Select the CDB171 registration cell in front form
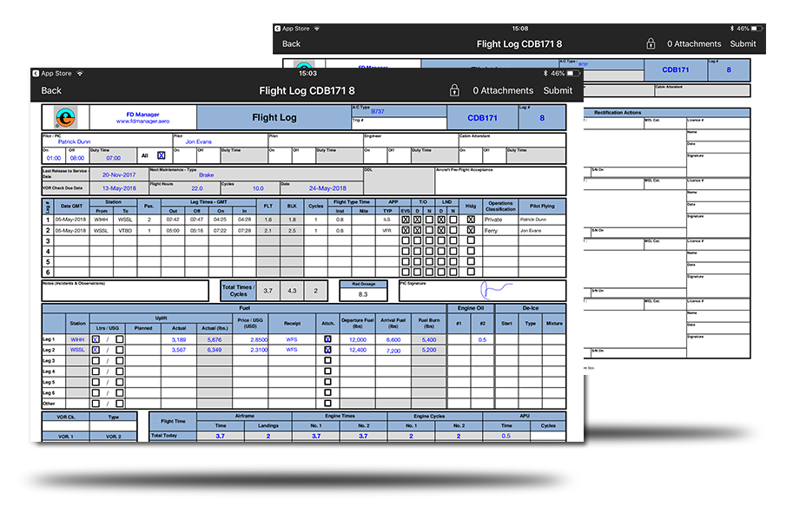The width and height of the screenshot is (793, 532). (x=482, y=118)
